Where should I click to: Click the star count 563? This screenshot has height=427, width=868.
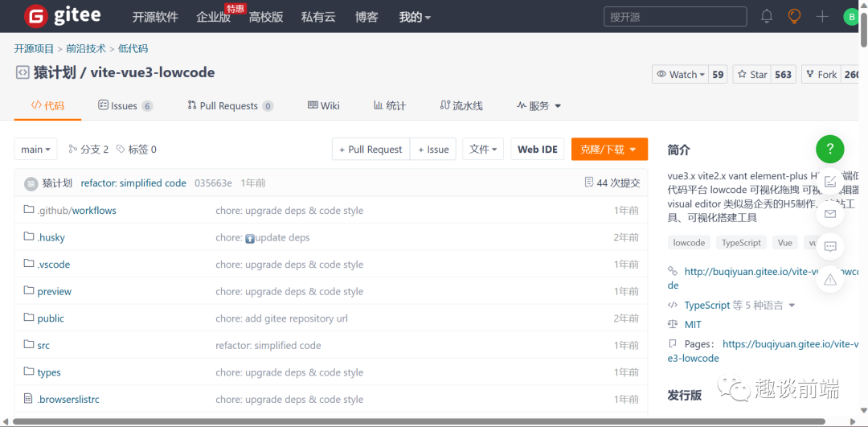[784, 74]
